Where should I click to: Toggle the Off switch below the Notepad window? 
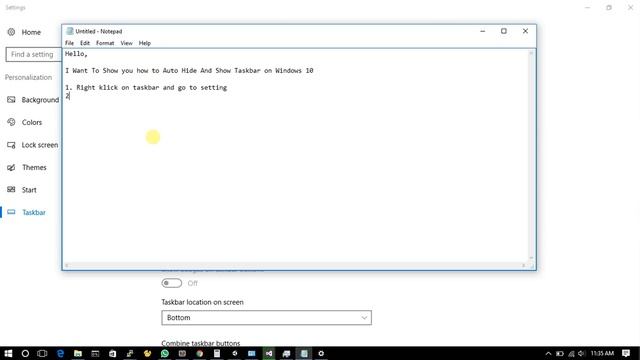pyautogui.click(x=171, y=283)
